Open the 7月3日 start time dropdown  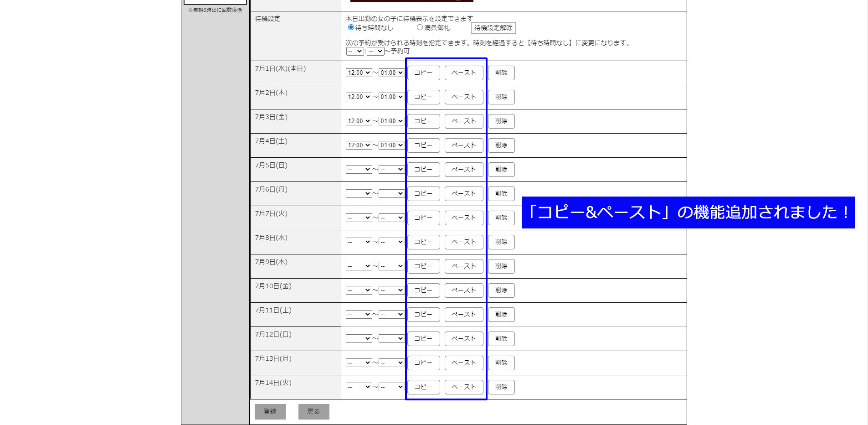tap(359, 121)
